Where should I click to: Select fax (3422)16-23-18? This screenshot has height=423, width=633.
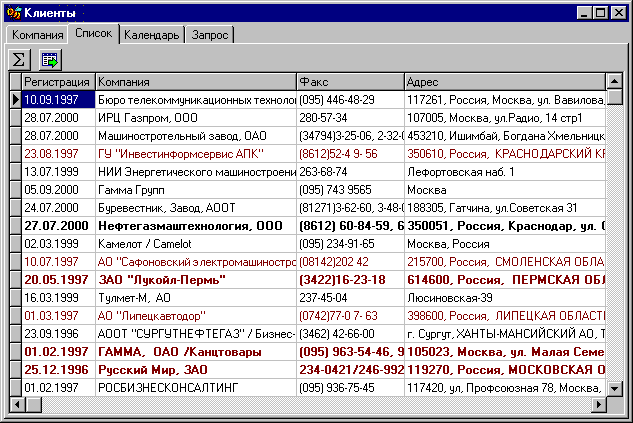(x=350, y=280)
